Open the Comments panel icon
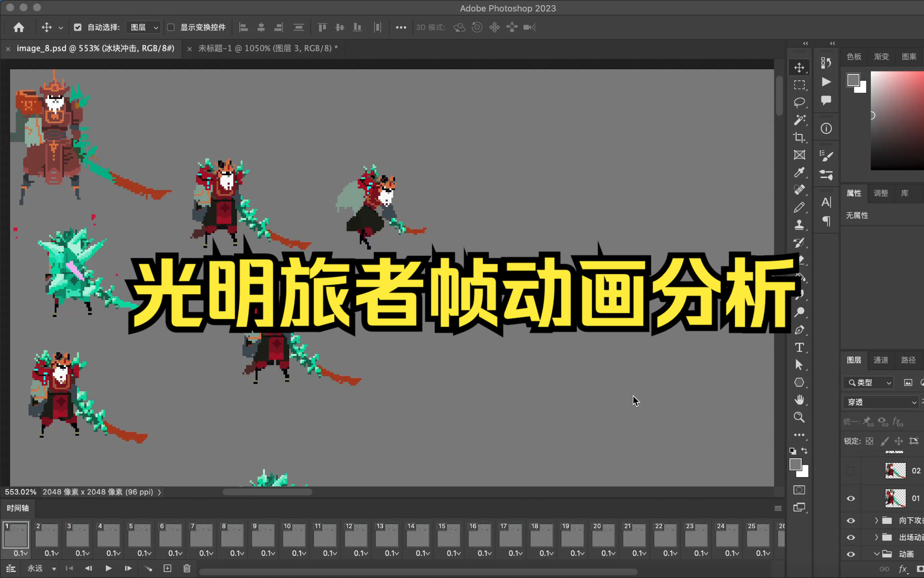The image size is (924, 578). coord(826,100)
